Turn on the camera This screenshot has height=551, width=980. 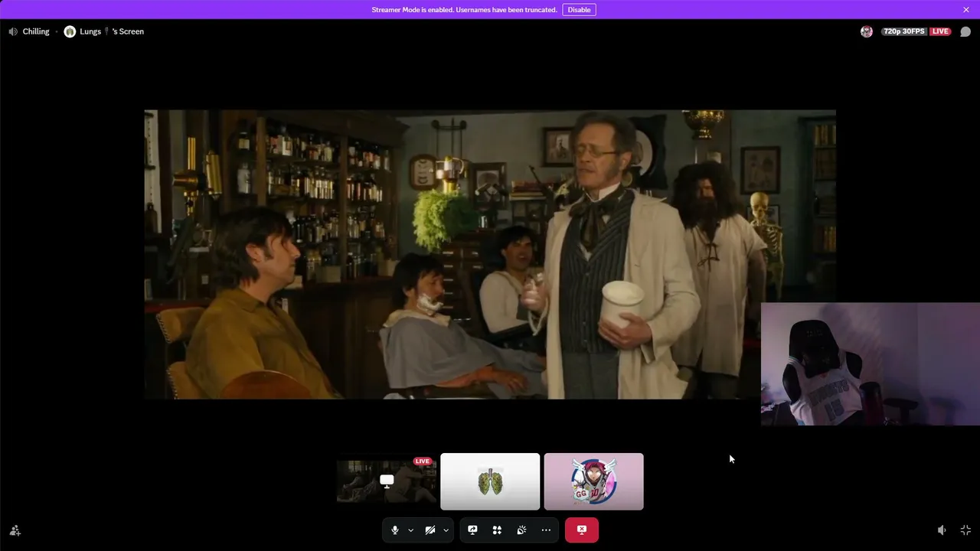click(x=430, y=530)
